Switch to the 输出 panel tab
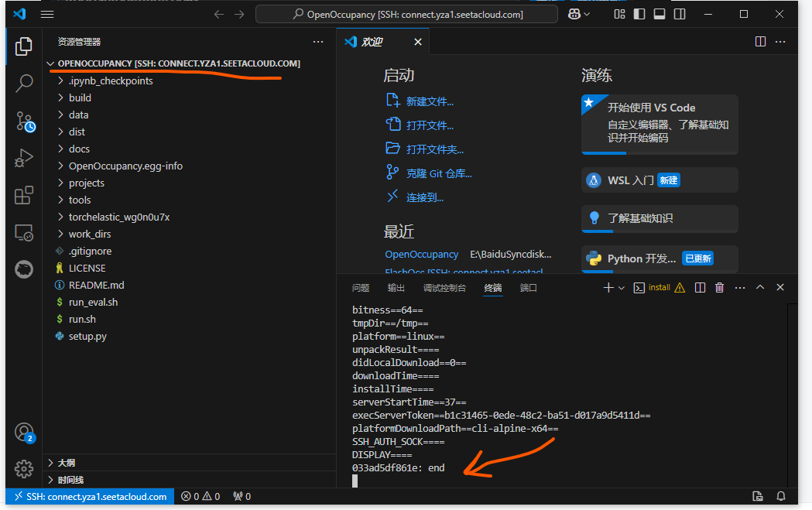This screenshot has height=510, width=812. tap(396, 288)
